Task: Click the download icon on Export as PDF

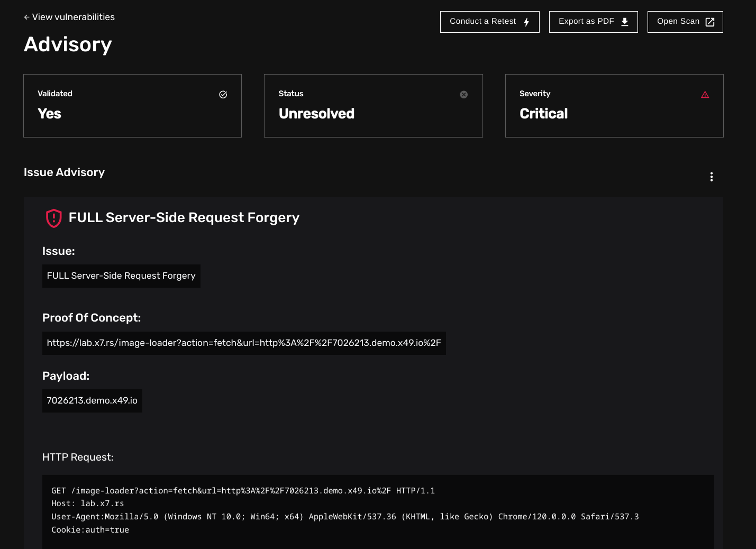Action: [x=624, y=22]
